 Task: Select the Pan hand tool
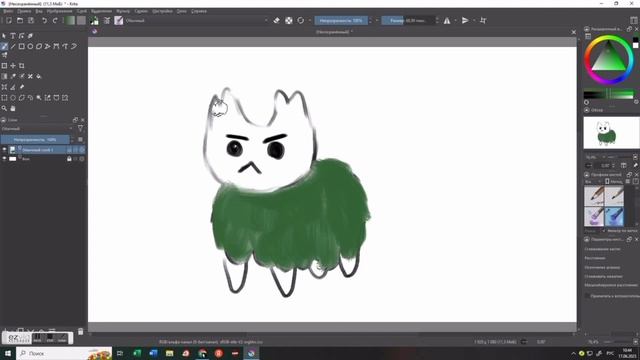[x=13, y=109]
